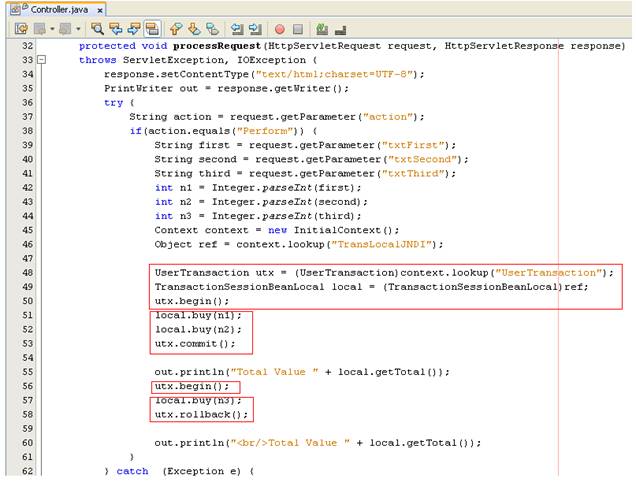Open the Back history dropdown arrow
This screenshot has width=636, height=497.
(52, 29)
